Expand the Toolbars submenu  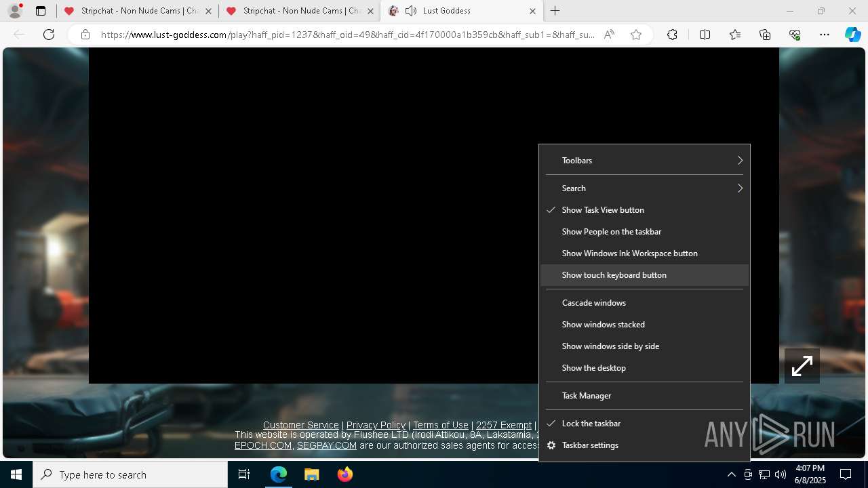click(644, 161)
